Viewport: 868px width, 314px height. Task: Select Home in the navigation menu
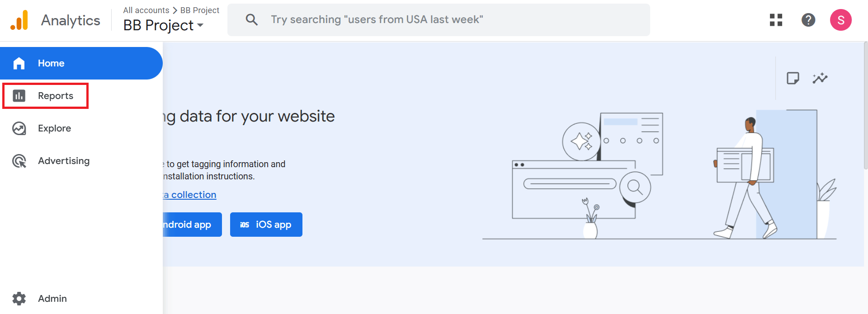click(51, 63)
